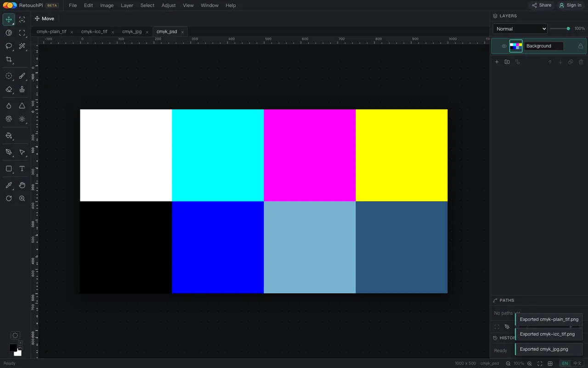The image size is (588, 368).
Task: Select the Smudge fingerprint tool
Action: [9, 119]
